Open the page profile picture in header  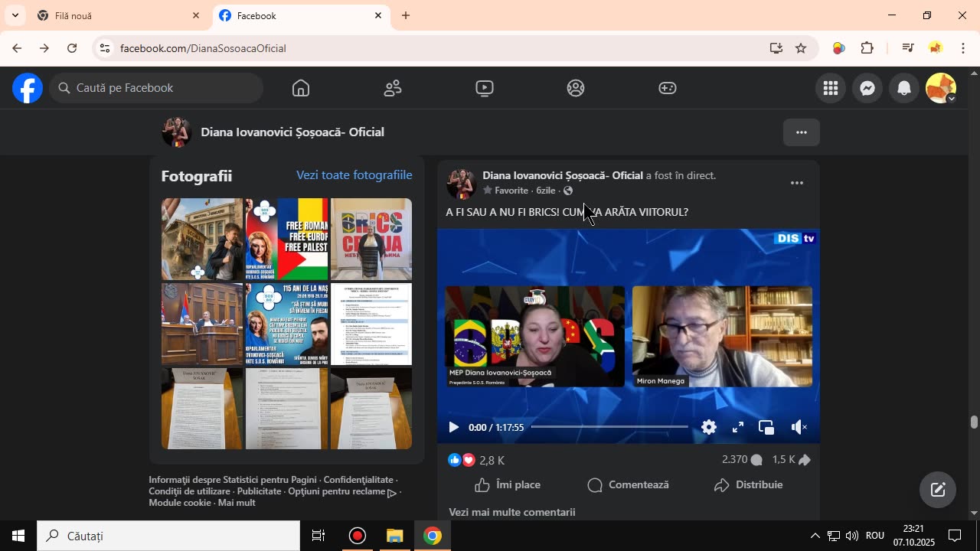176,132
